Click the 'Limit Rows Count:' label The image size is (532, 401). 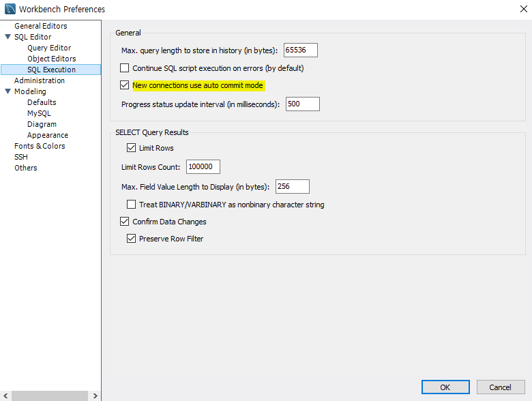tap(151, 167)
